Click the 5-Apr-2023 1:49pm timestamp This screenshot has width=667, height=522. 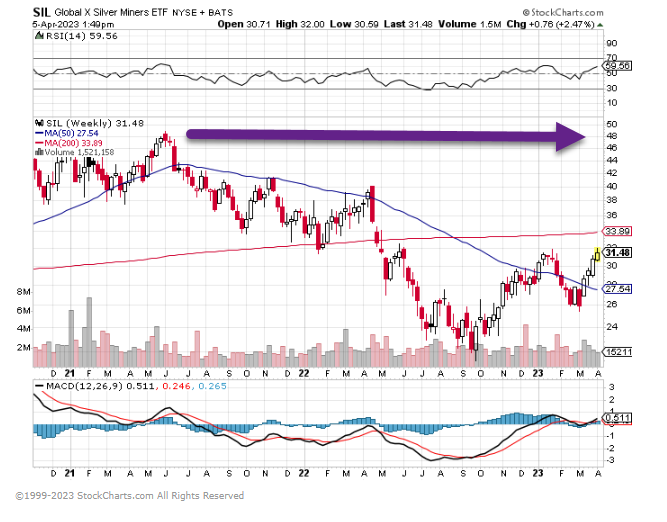(74, 25)
